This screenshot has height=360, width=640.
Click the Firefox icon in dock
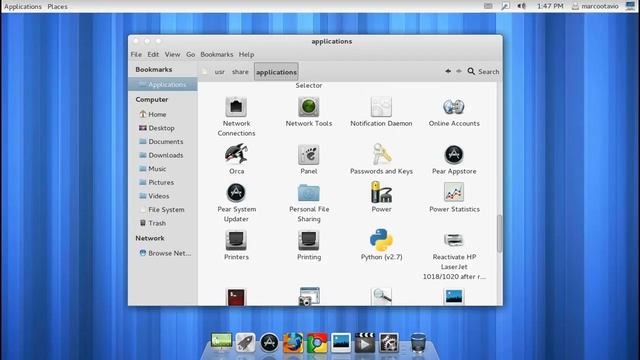tap(293, 342)
